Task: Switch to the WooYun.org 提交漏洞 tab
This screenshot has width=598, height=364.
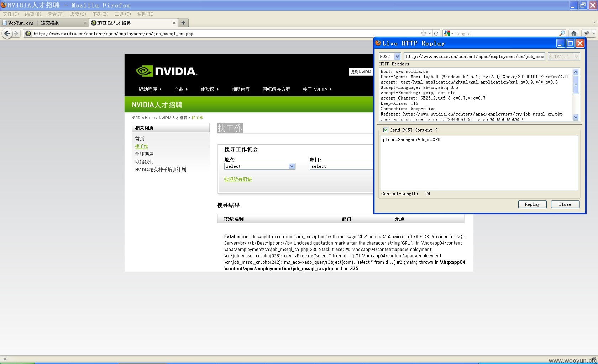Action: (44, 23)
